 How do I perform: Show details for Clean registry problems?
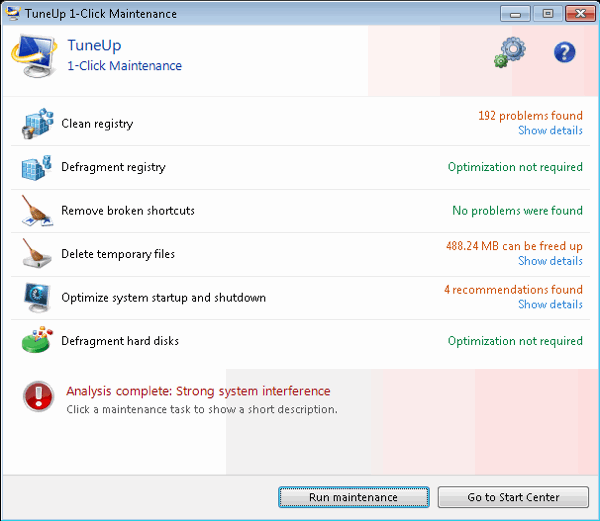[550, 130]
